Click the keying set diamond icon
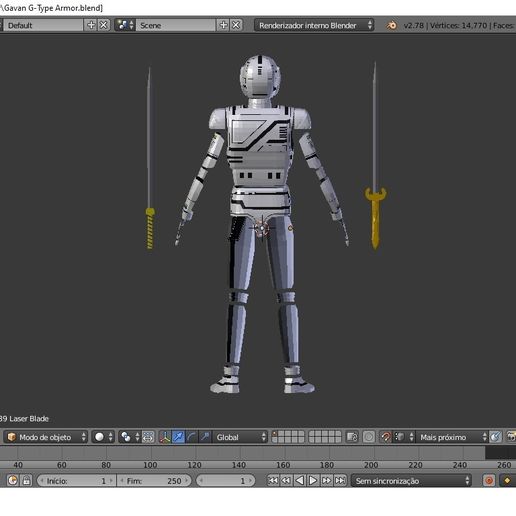The height and width of the screenshot is (516, 516). point(507,480)
